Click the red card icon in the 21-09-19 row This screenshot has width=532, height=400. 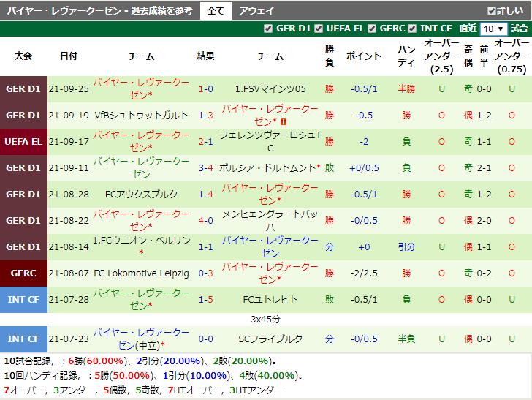tap(284, 121)
